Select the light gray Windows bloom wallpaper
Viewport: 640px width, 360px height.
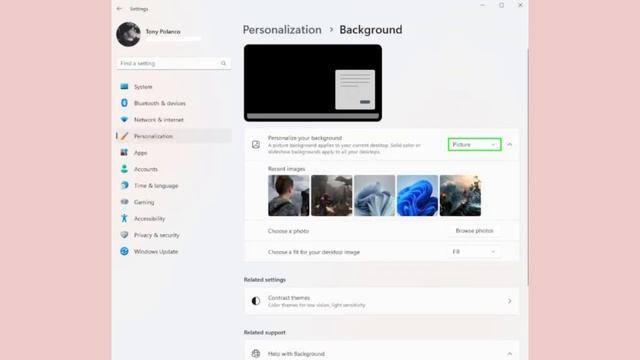coord(374,196)
